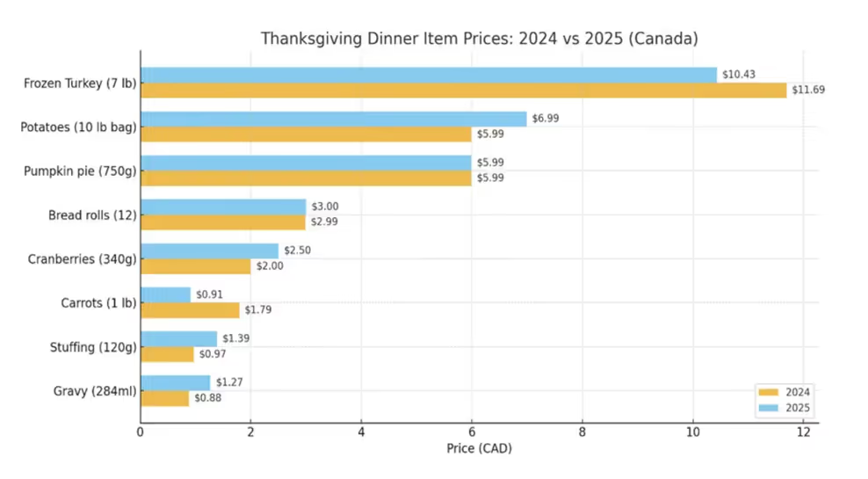The width and height of the screenshot is (868, 479).
Task: Click the 2024 orange legend swatch
Action: (770, 392)
